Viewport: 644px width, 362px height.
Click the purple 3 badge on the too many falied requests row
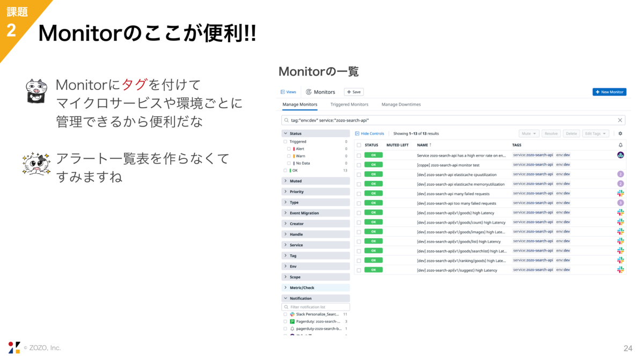point(620,203)
